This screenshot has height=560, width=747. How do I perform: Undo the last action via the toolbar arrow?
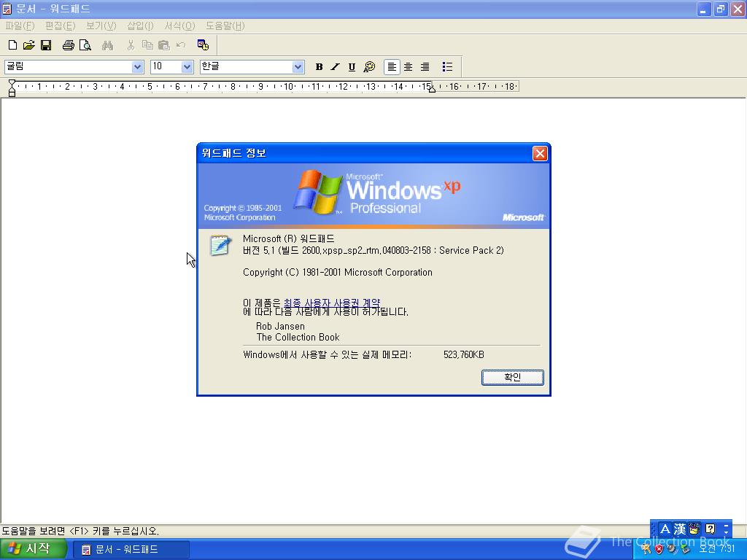pos(181,45)
